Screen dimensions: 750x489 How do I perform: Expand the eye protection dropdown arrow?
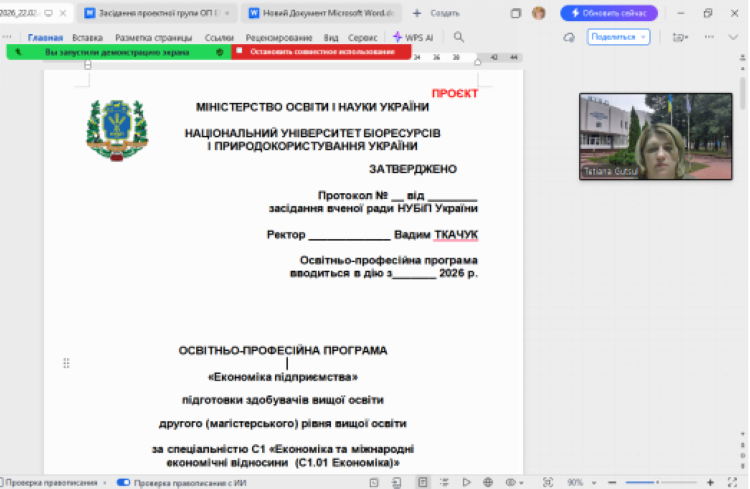(521, 483)
